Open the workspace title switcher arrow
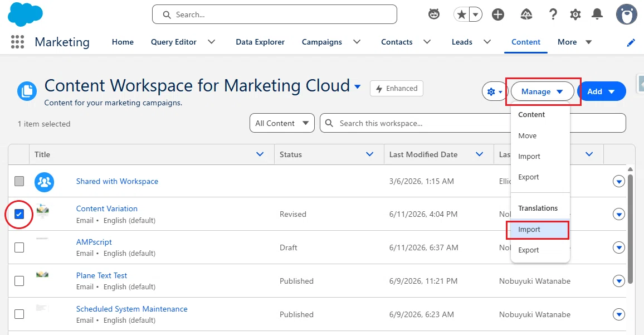The height and width of the screenshot is (335, 644). [x=357, y=86]
